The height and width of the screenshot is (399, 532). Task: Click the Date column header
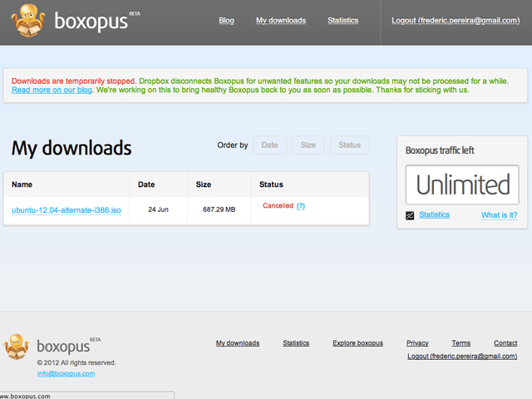(x=146, y=185)
